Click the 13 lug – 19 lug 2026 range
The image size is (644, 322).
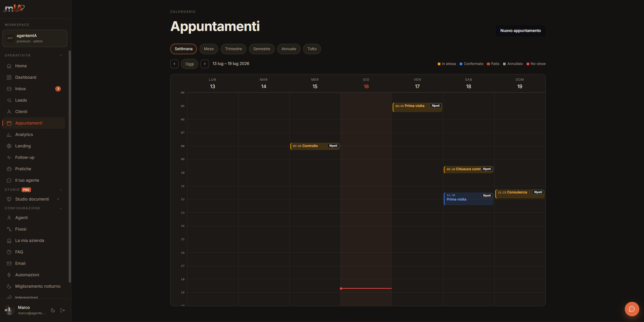click(x=231, y=64)
